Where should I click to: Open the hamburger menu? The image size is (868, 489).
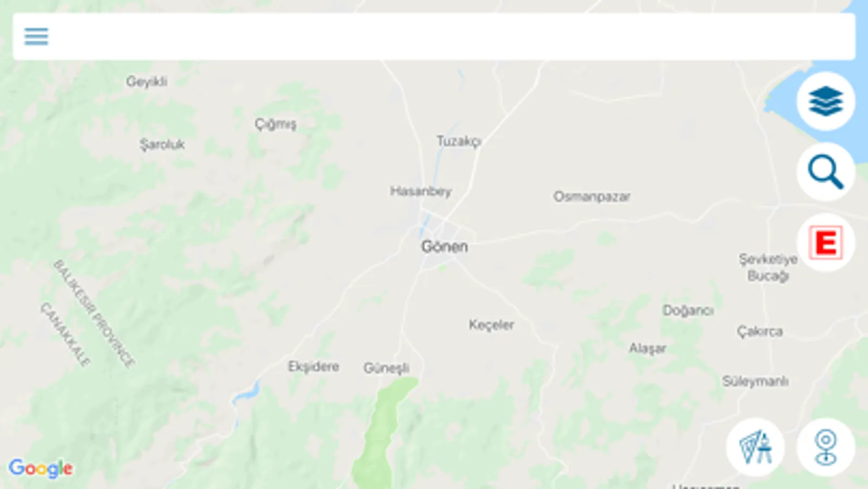coord(36,36)
